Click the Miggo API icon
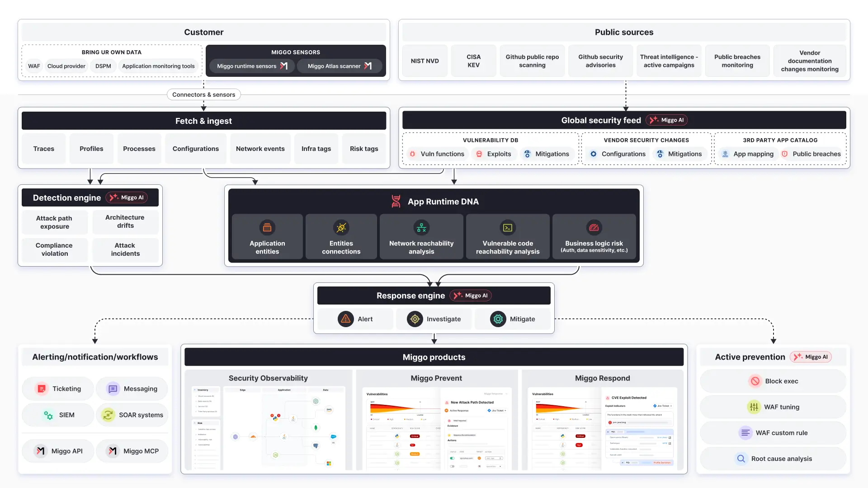868x488 pixels. coord(40,450)
